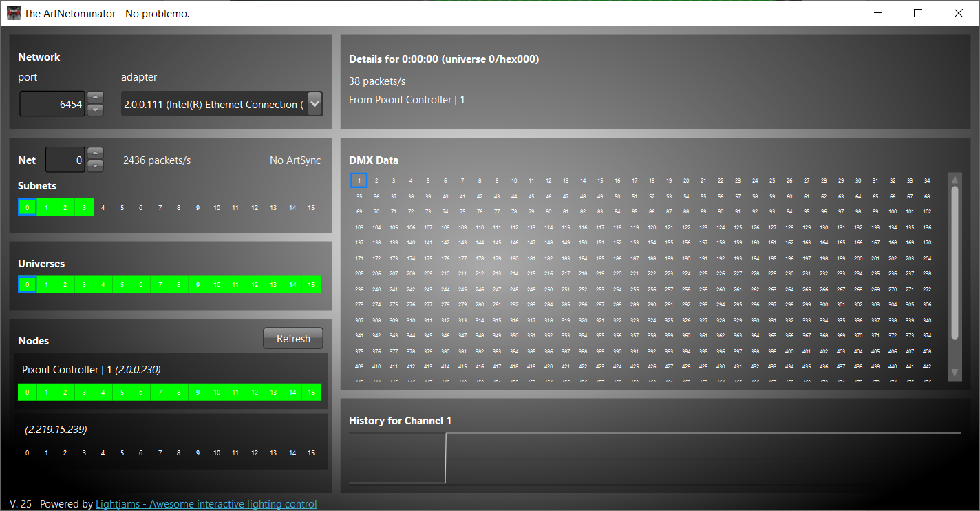Increase the Net value with up arrow

[x=96, y=154]
